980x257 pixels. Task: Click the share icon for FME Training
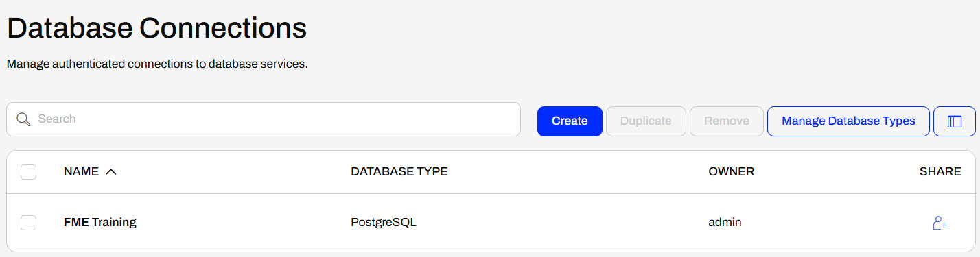point(940,223)
